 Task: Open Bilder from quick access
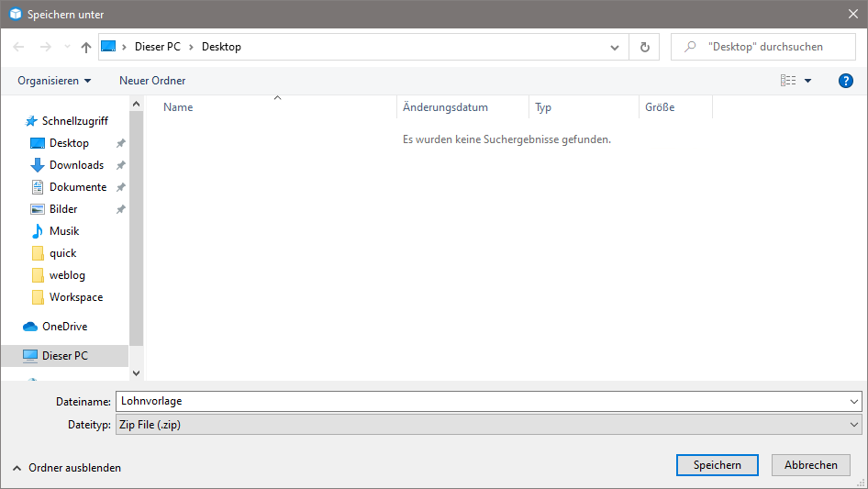[63, 209]
